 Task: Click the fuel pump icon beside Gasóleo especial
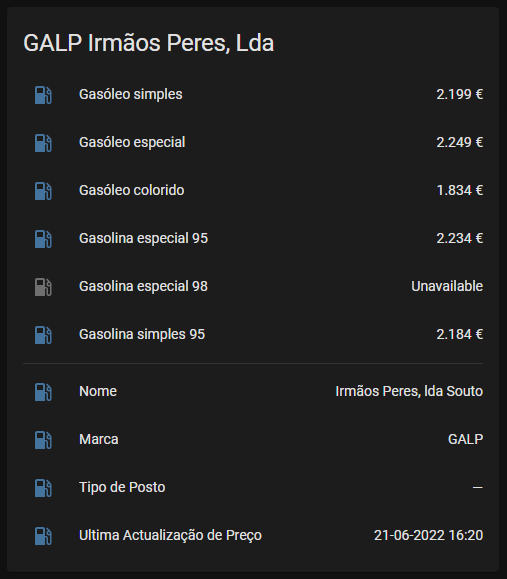pyautogui.click(x=43, y=143)
